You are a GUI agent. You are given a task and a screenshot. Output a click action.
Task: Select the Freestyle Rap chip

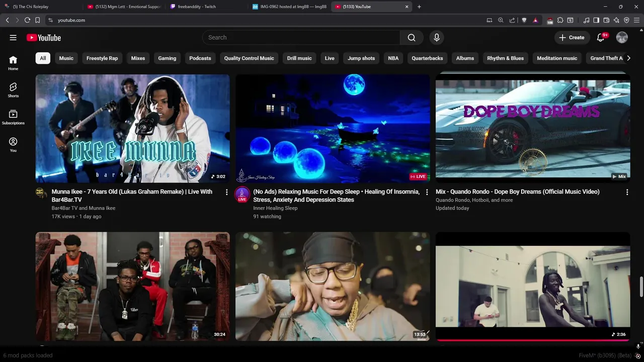(x=102, y=58)
